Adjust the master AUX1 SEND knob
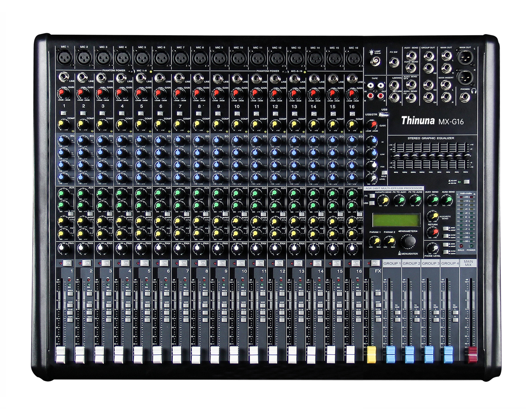This screenshot has height=409, width=532. point(433,201)
